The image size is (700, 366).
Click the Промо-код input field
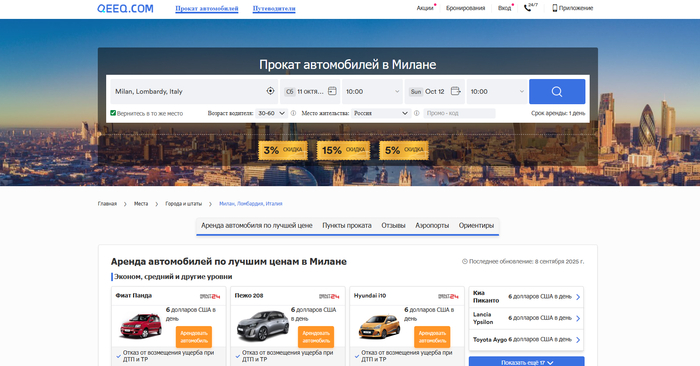click(x=459, y=113)
